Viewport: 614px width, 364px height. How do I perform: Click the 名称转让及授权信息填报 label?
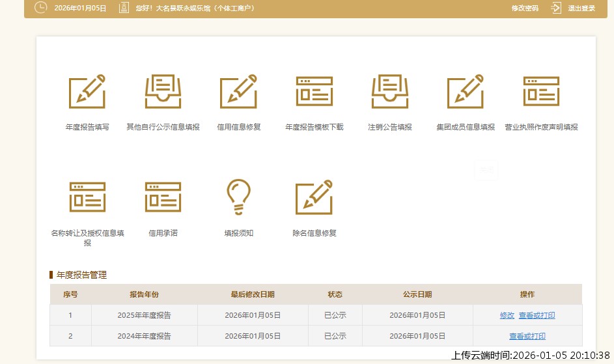[x=87, y=238]
